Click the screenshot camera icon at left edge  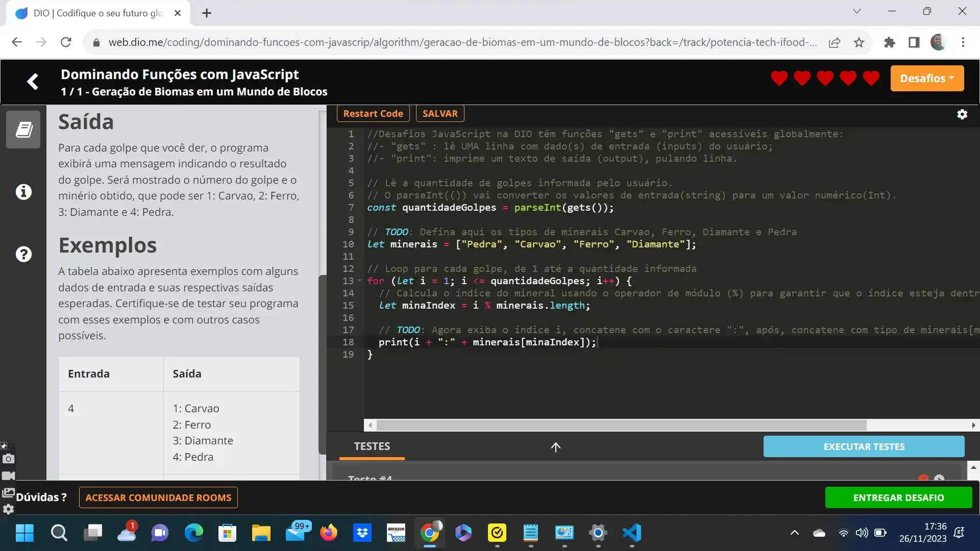8,459
